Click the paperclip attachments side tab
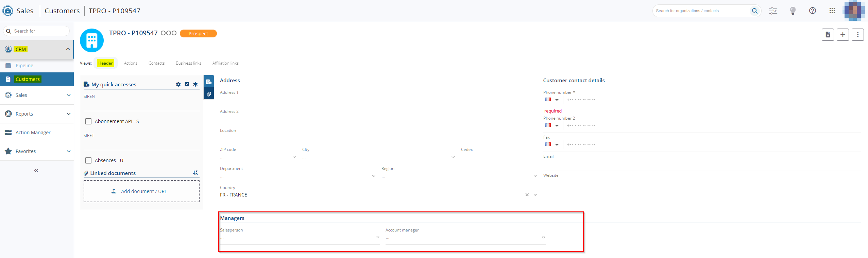 pos(209,94)
